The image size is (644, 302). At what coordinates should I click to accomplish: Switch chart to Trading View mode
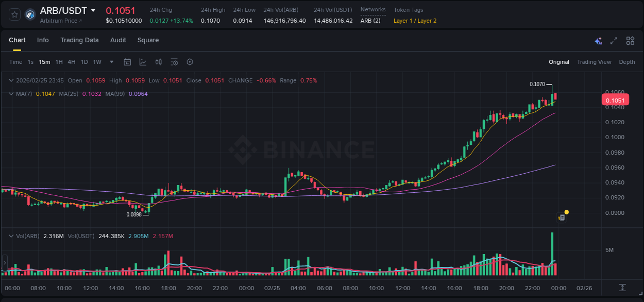pyautogui.click(x=594, y=62)
